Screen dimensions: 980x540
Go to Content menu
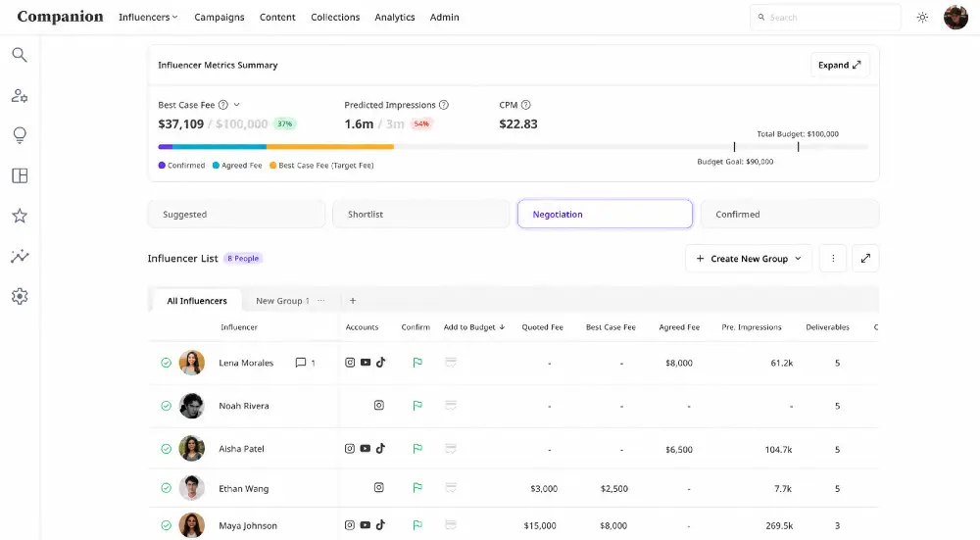(x=277, y=18)
